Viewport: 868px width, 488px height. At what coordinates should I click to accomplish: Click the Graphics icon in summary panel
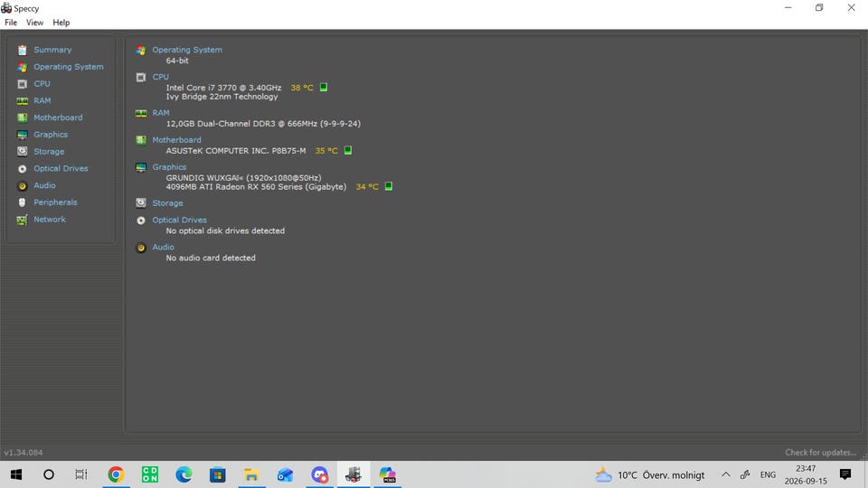(141, 168)
